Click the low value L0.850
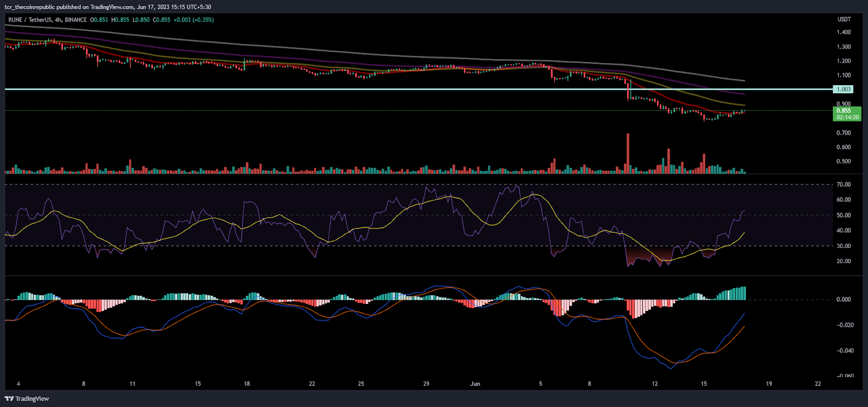The width and height of the screenshot is (868, 407). coord(141,20)
